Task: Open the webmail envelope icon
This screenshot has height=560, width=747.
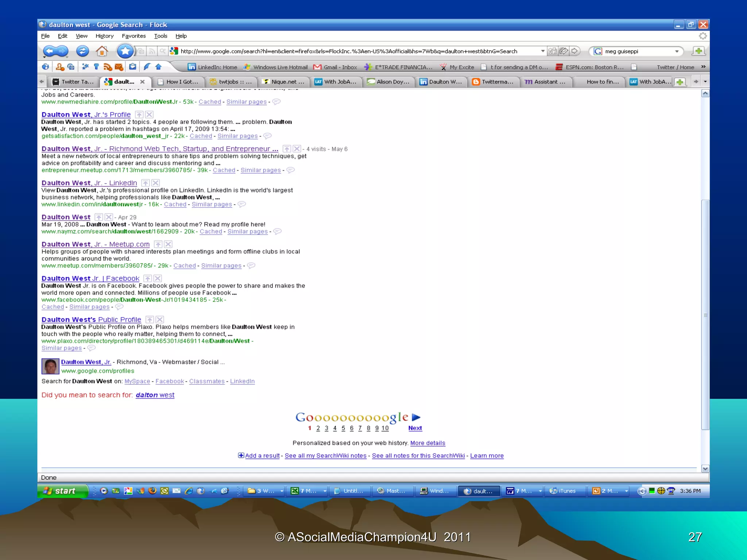Action: pyautogui.click(x=119, y=67)
